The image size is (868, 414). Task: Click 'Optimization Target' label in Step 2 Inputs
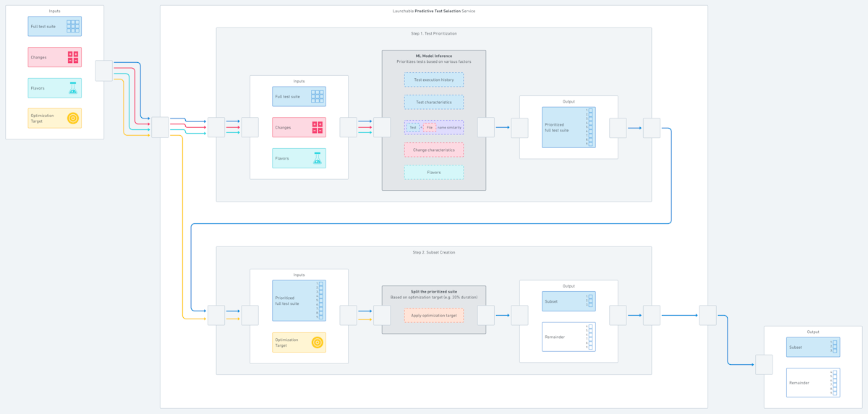tap(286, 342)
